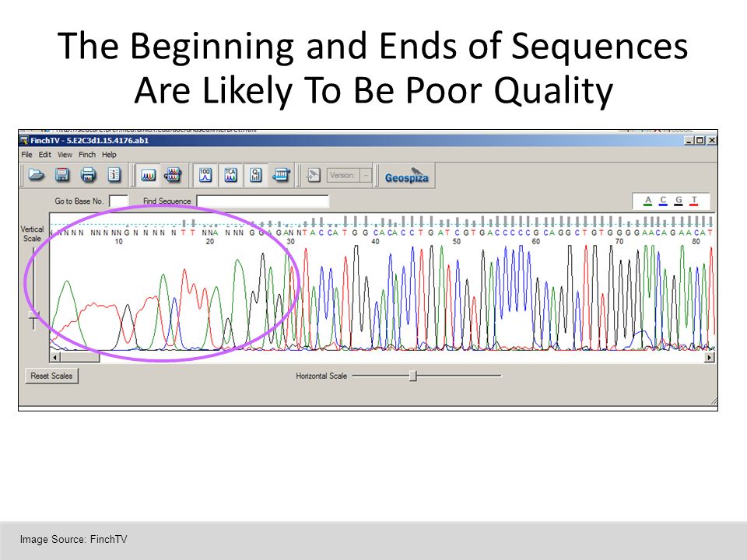Viewport: 747px width, 560px height.
Task: Open a file using the folder icon
Action: click(x=37, y=175)
